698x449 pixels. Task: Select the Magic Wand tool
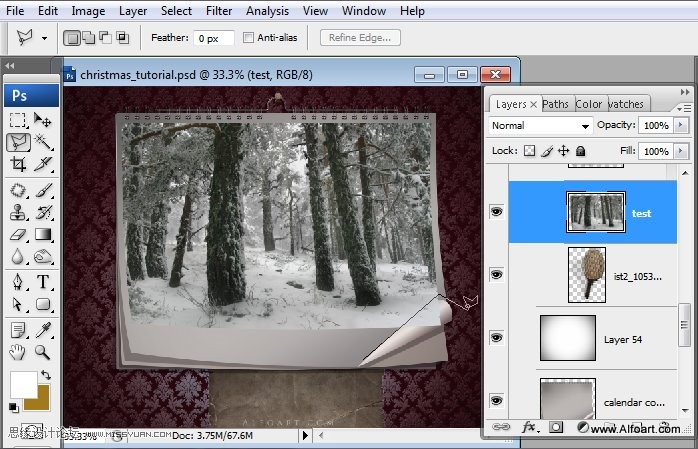coord(43,142)
